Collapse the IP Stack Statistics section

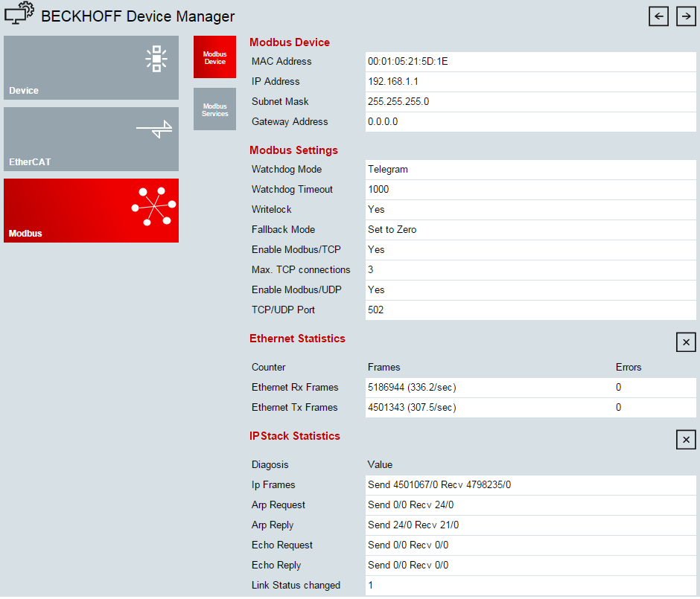(x=686, y=440)
